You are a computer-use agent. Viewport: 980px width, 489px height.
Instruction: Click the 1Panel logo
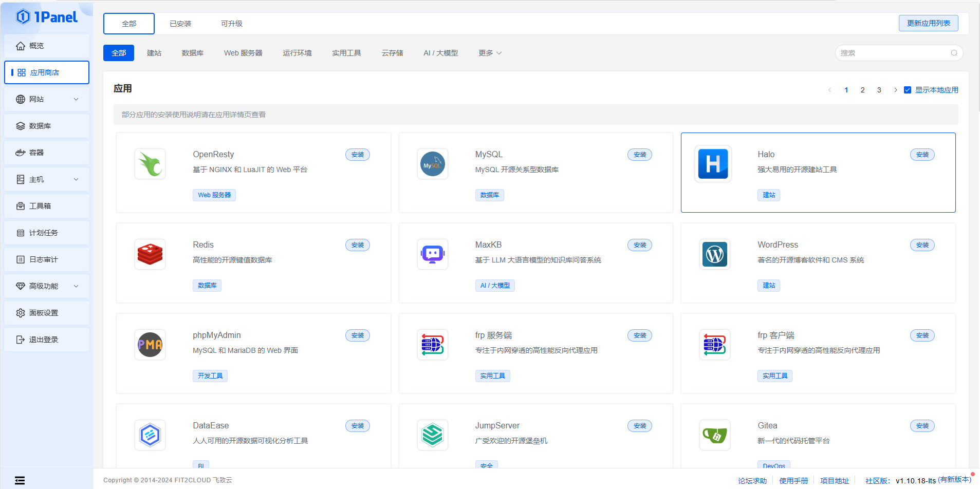[47, 17]
